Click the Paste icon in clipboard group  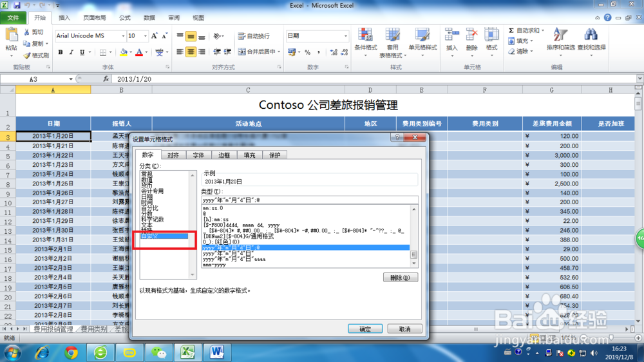(x=11, y=35)
